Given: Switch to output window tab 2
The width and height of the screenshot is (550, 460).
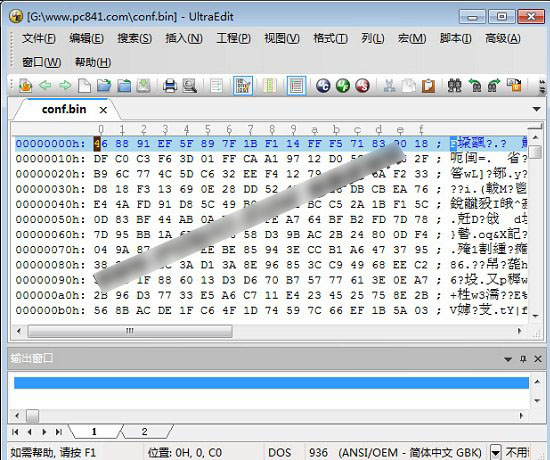Looking at the screenshot, I should point(145,432).
